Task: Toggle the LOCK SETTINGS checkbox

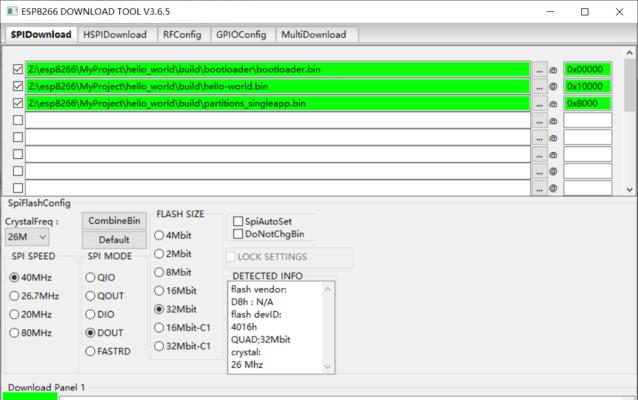Action: tap(231, 257)
